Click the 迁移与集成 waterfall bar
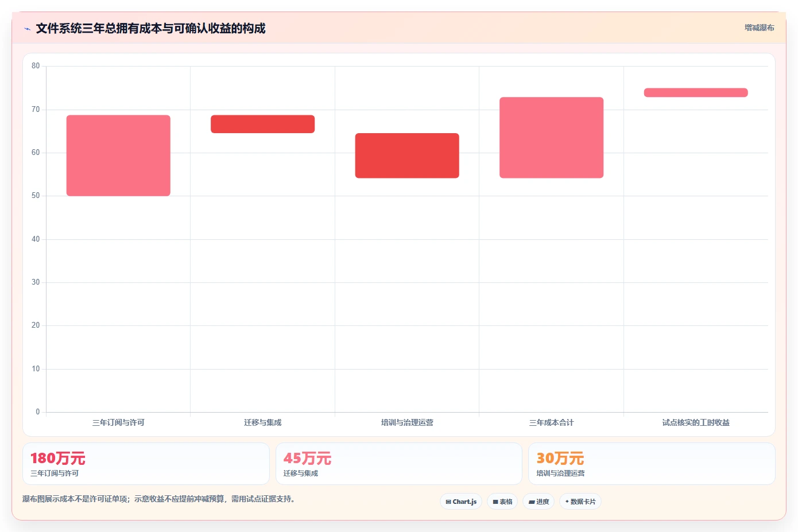798x532 pixels. coord(263,124)
